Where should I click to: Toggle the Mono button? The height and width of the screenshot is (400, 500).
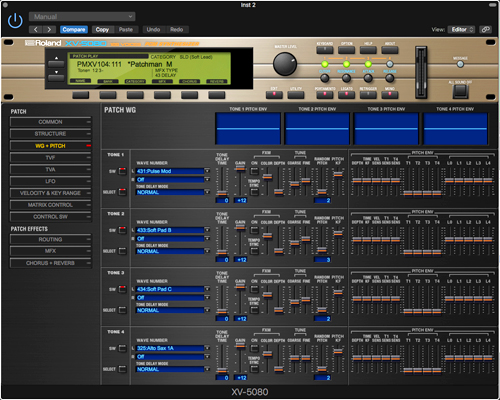pos(390,95)
